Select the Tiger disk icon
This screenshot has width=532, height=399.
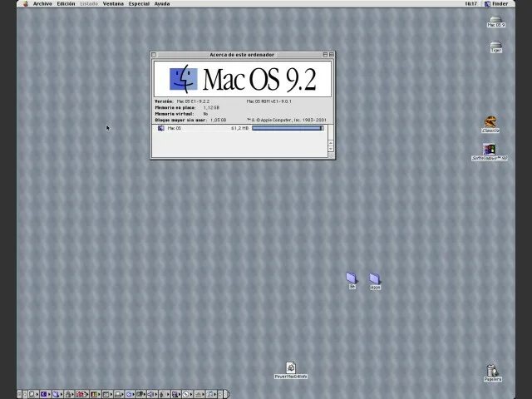click(x=495, y=47)
